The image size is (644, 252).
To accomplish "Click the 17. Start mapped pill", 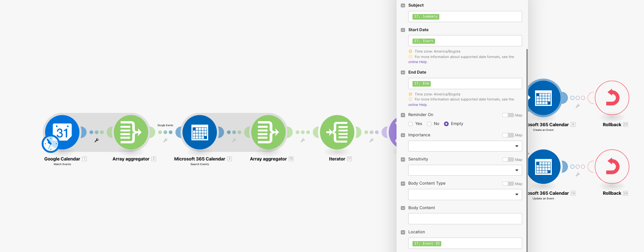I will [x=424, y=41].
